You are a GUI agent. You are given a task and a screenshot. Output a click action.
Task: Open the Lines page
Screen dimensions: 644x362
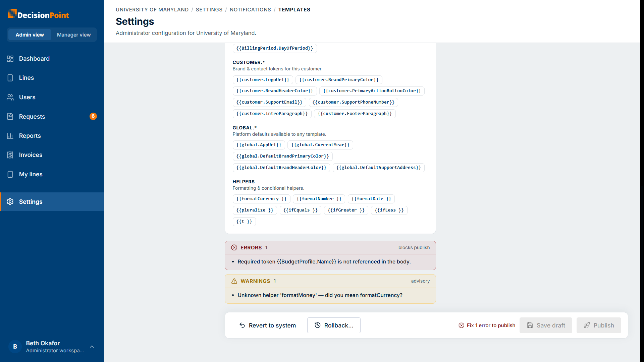[x=52, y=78]
